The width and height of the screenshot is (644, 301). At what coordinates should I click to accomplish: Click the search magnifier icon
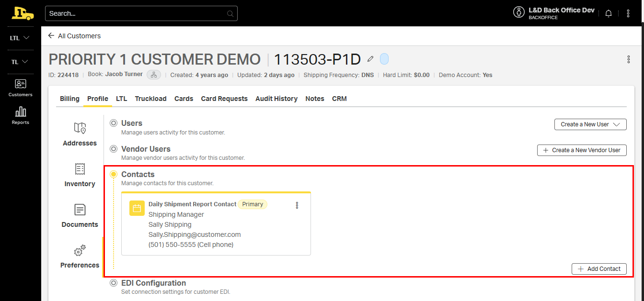click(x=230, y=13)
